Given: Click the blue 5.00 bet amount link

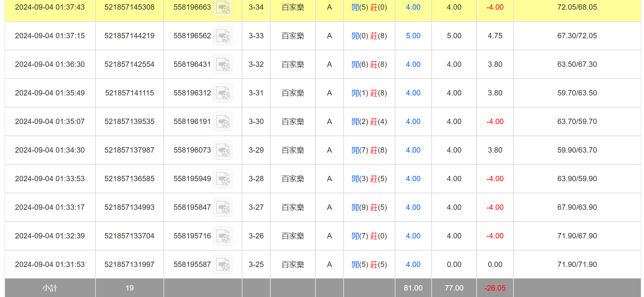Looking at the screenshot, I should click(x=413, y=36).
